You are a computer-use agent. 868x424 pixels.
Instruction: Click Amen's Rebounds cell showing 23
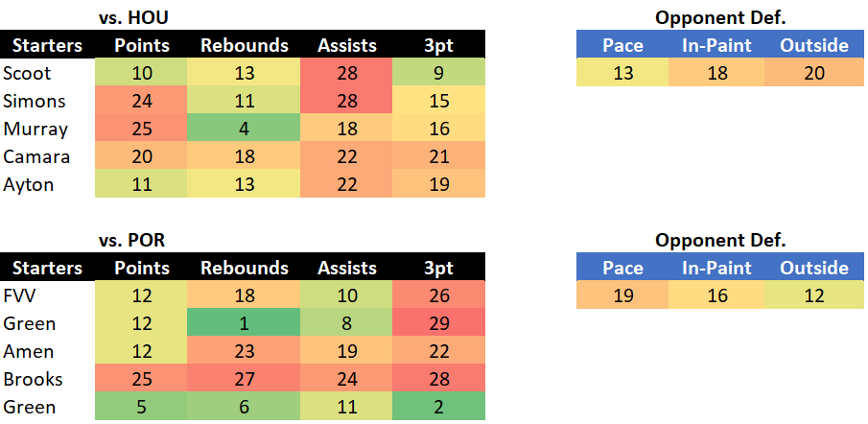[245, 351]
